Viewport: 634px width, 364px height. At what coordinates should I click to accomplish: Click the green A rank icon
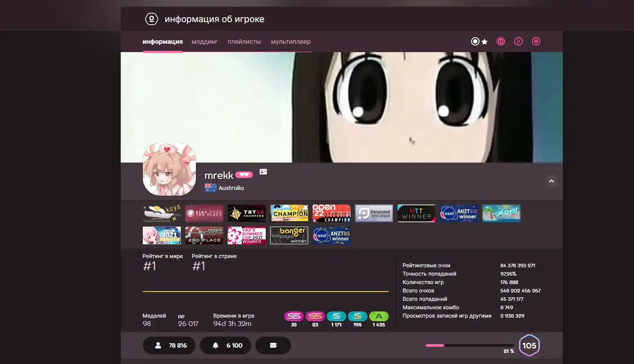point(379,316)
